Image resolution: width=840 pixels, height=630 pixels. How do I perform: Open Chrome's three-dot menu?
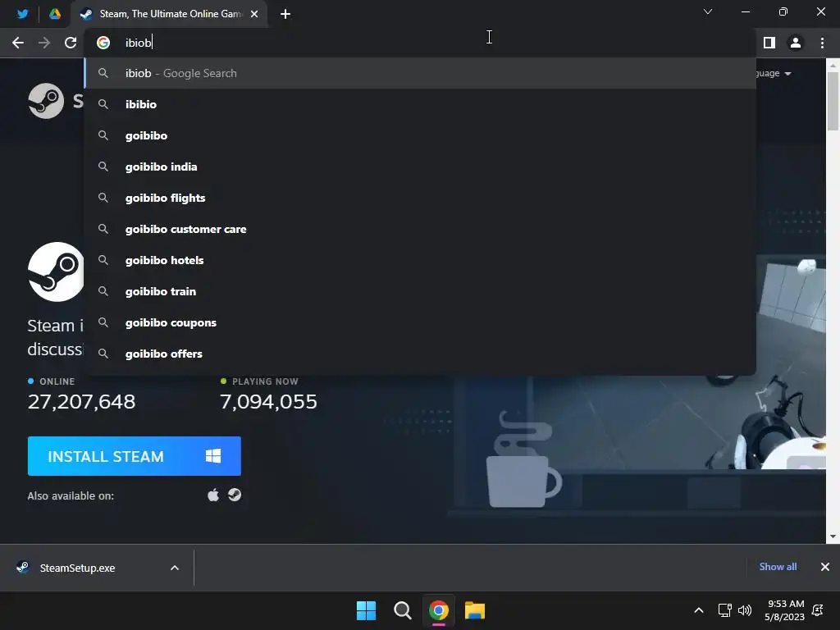[x=822, y=43]
